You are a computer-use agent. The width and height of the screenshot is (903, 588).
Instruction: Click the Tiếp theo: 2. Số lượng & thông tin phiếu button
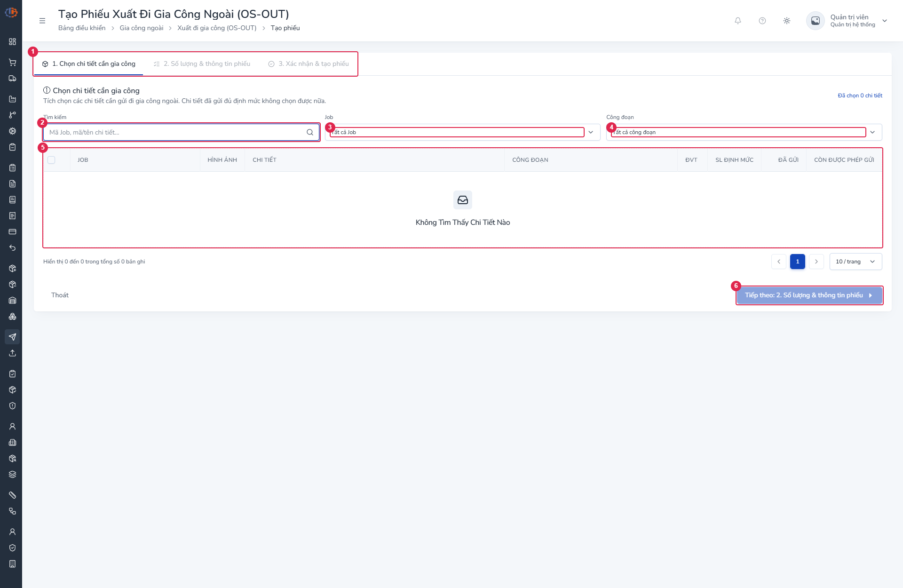(x=809, y=295)
